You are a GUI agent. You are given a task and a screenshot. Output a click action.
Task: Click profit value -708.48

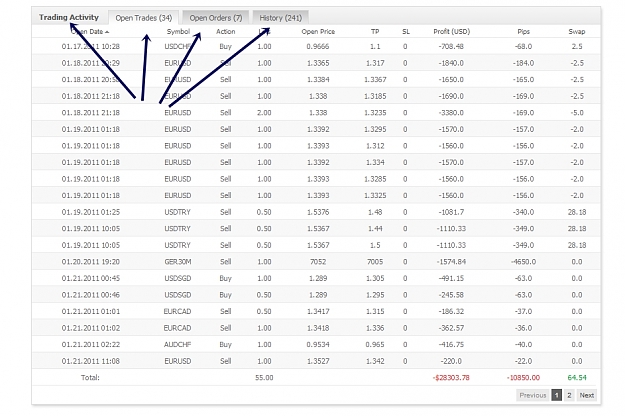451,47
